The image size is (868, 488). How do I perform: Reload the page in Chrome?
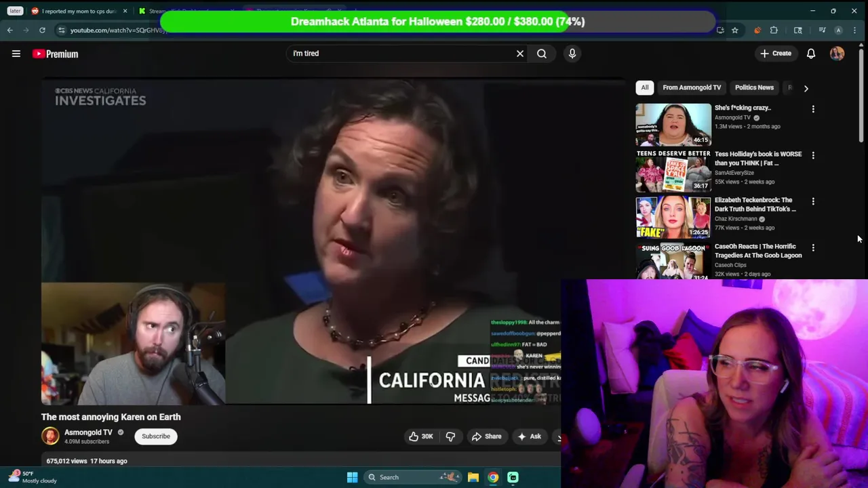(42, 30)
